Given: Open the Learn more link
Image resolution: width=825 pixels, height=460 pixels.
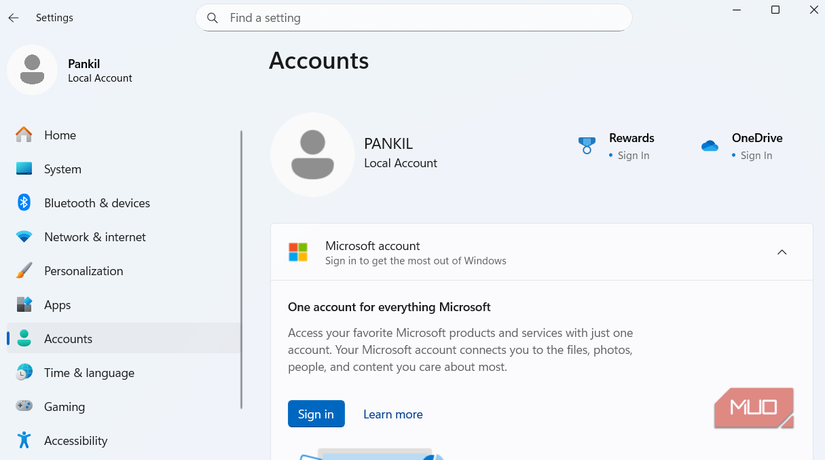Looking at the screenshot, I should [x=393, y=414].
